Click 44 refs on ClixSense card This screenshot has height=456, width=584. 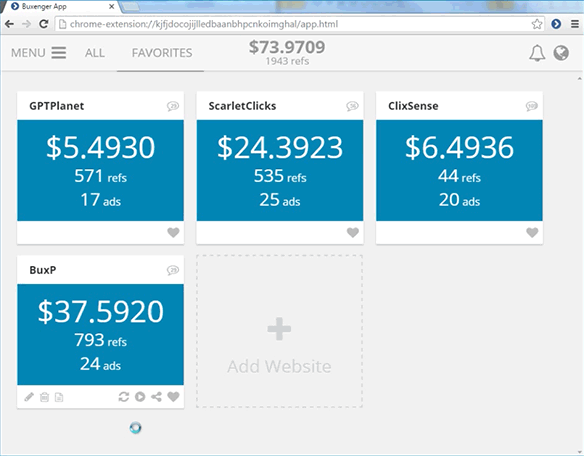tap(459, 176)
